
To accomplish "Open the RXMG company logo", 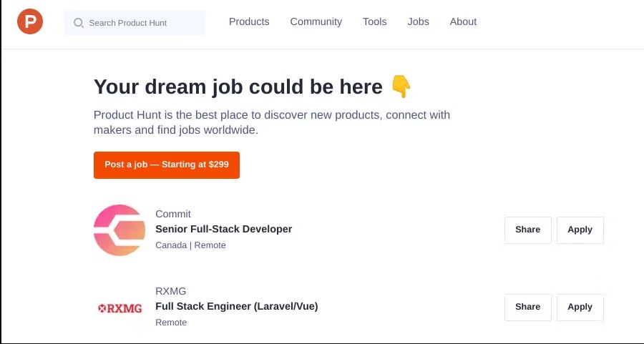I will pos(120,308).
